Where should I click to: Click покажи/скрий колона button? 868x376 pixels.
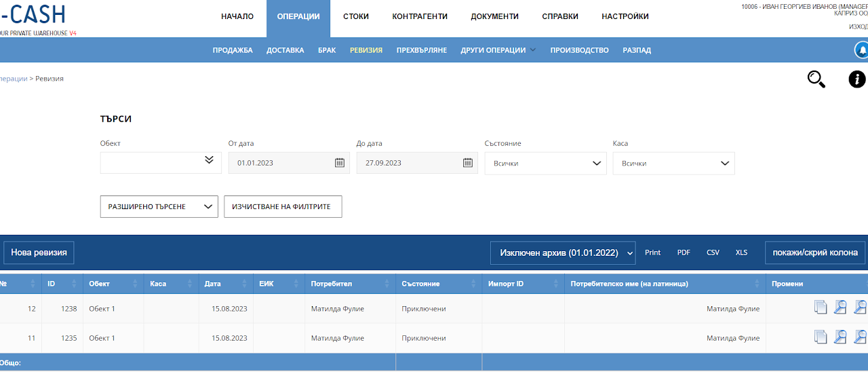pyautogui.click(x=815, y=252)
